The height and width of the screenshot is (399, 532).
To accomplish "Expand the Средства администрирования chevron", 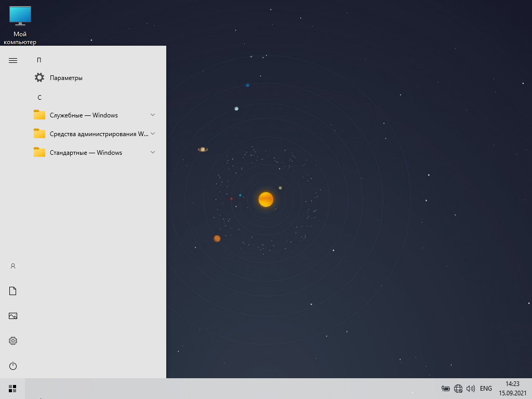I will coord(153,134).
